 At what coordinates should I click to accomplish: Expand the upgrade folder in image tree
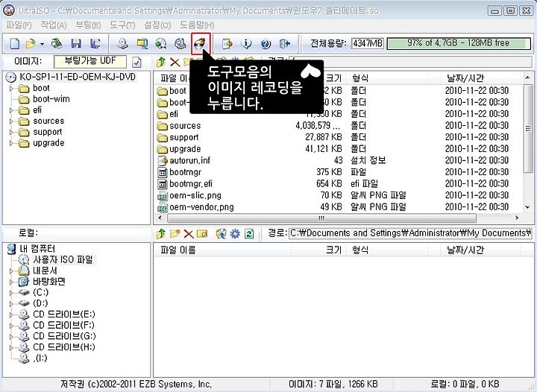pos(11,143)
